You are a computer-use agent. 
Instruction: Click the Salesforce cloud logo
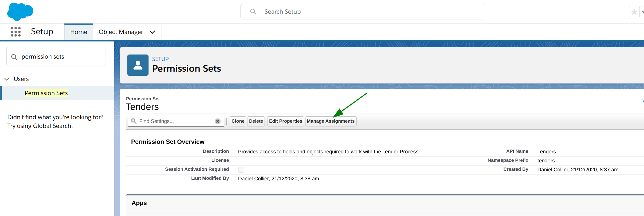pos(20,12)
